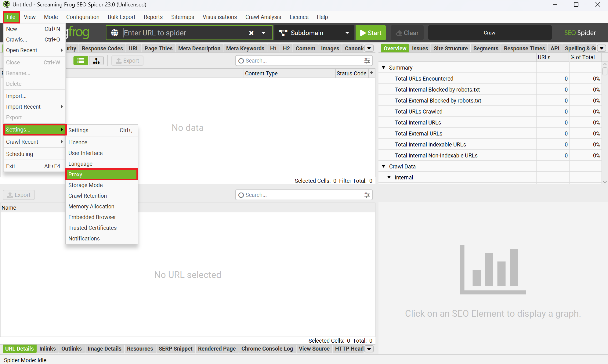Collapse the Crawl Data section

point(384,166)
